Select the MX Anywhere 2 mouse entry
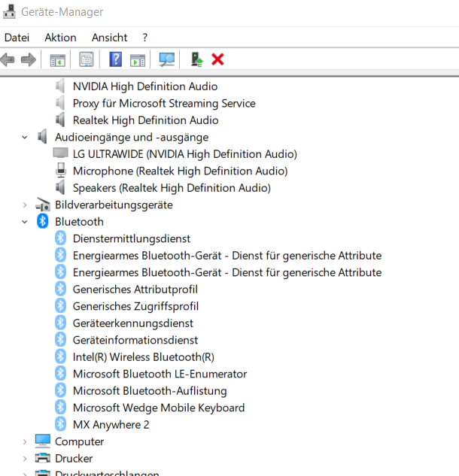 tap(111, 425)
